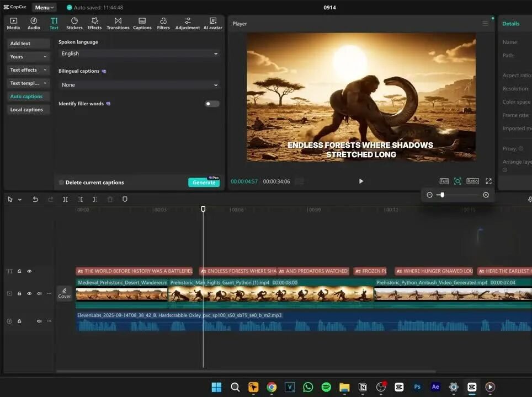Switch to the Filters tab
This screenshot has width=532, height=397.
(x=163, y=23)
